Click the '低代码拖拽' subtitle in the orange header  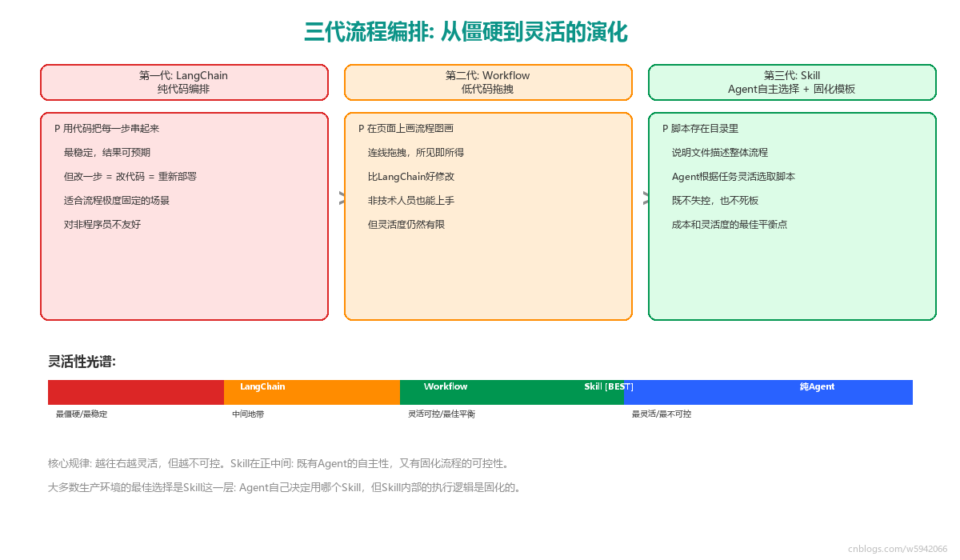[487, 89]
